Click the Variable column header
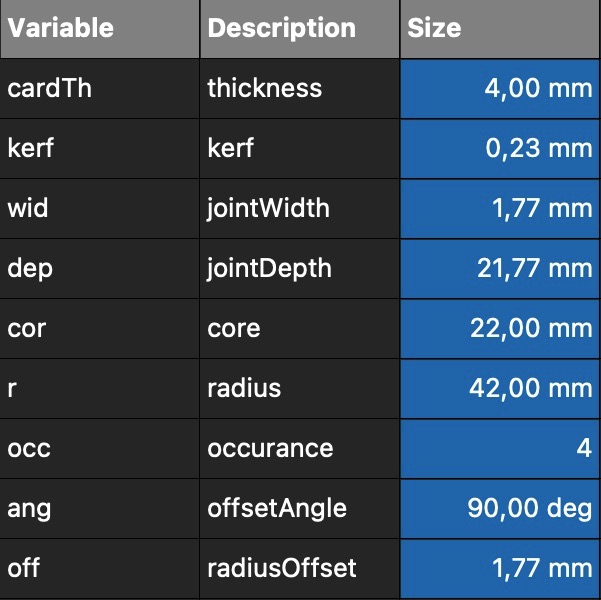601x600 pixels. coord(100,29)
